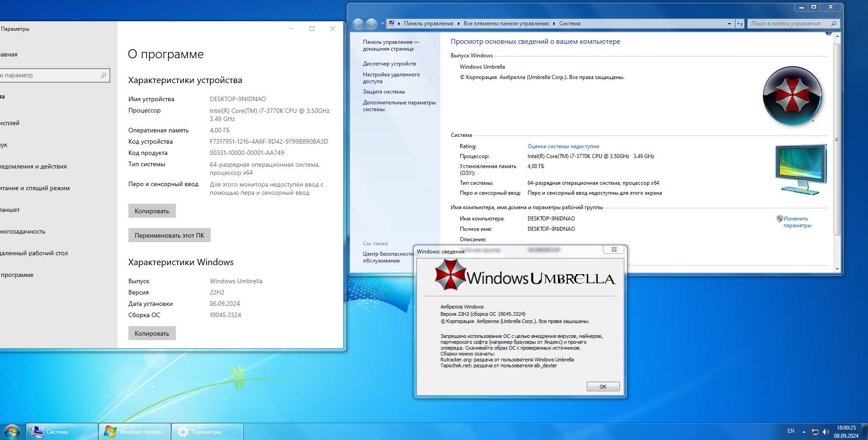Viewport: 868px width, 440px height.
Task: Switch to the Параметры taskbar window
Action: tap(207, 431)
